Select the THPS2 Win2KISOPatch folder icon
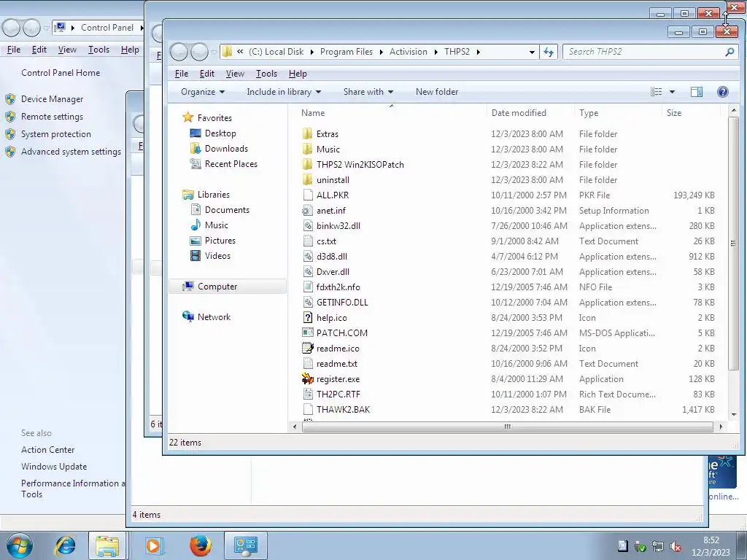The height and width of the screenshot is (560, 747). [307, 164]
